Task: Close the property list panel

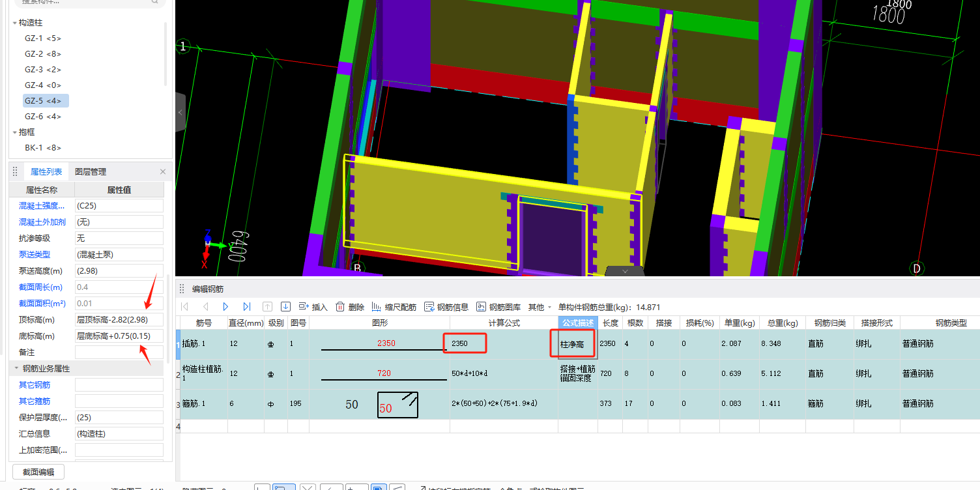Action: 163,172
